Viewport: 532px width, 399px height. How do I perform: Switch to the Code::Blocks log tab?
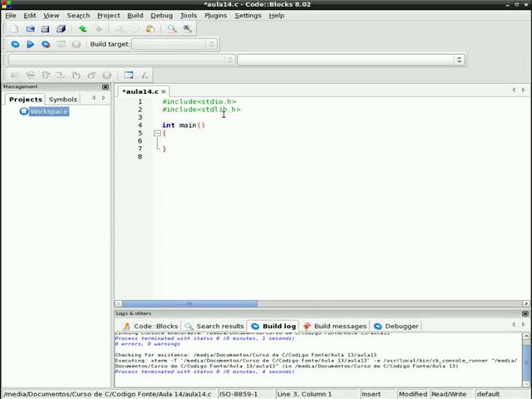click(151, 326)
